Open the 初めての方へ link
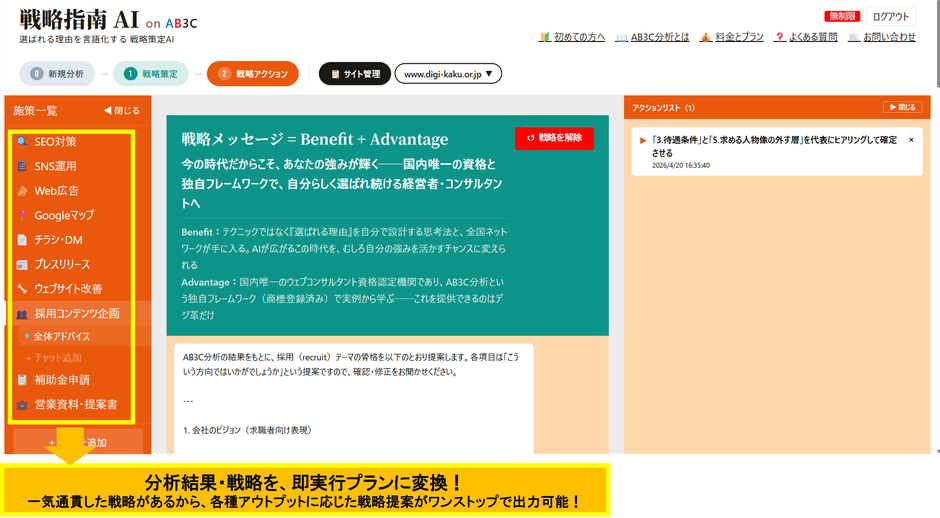The height and width of the screenshot is (518, 940). click(579, 37)
